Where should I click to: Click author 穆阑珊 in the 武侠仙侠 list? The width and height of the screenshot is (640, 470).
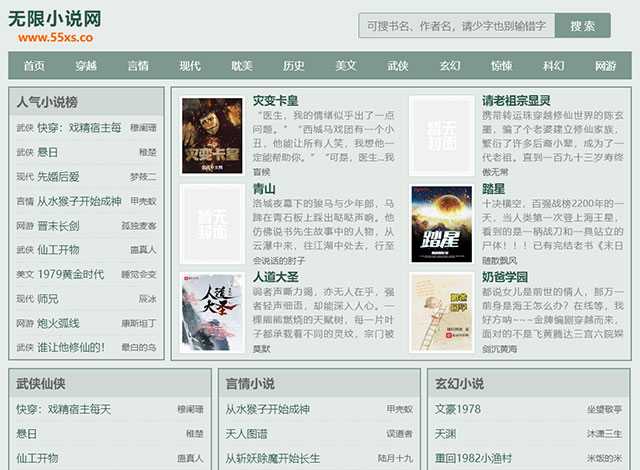[190, 409]
